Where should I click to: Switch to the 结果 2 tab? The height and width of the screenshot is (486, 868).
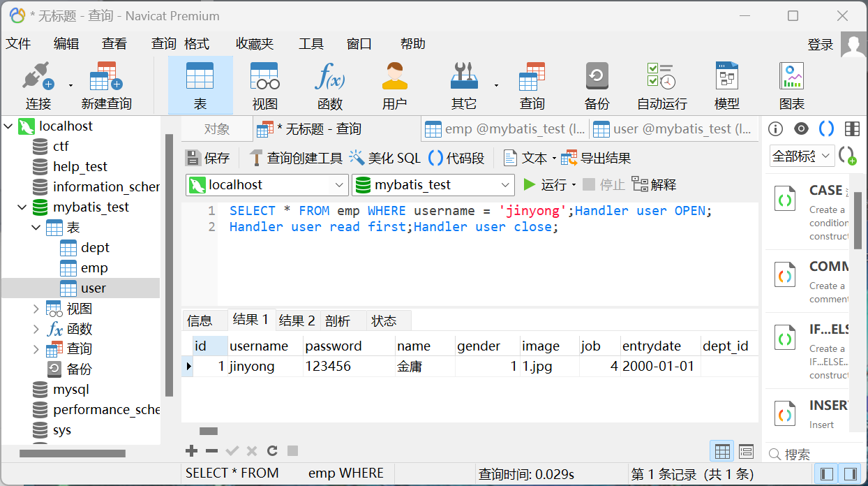[x=297, y=321]
